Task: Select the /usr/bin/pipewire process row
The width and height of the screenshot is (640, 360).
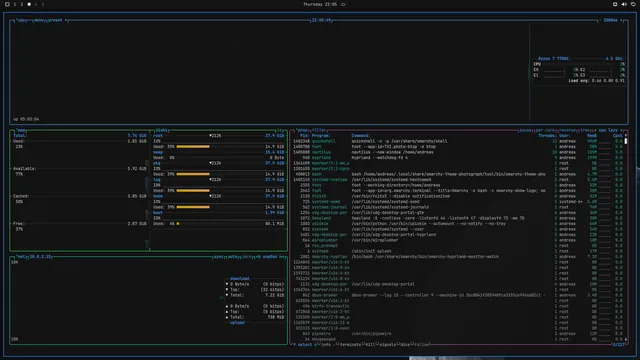Action: [x=459, y=333]
